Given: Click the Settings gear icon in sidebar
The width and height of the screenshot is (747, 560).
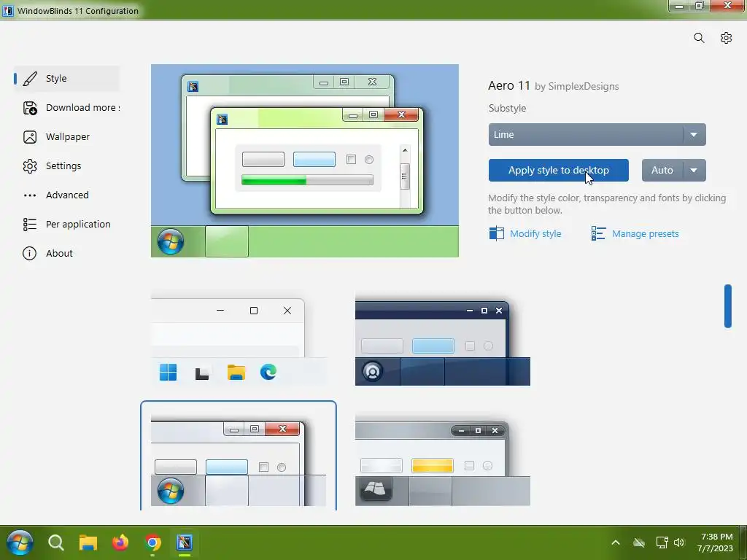Looking at the screenshot, I should coord(29,166).
